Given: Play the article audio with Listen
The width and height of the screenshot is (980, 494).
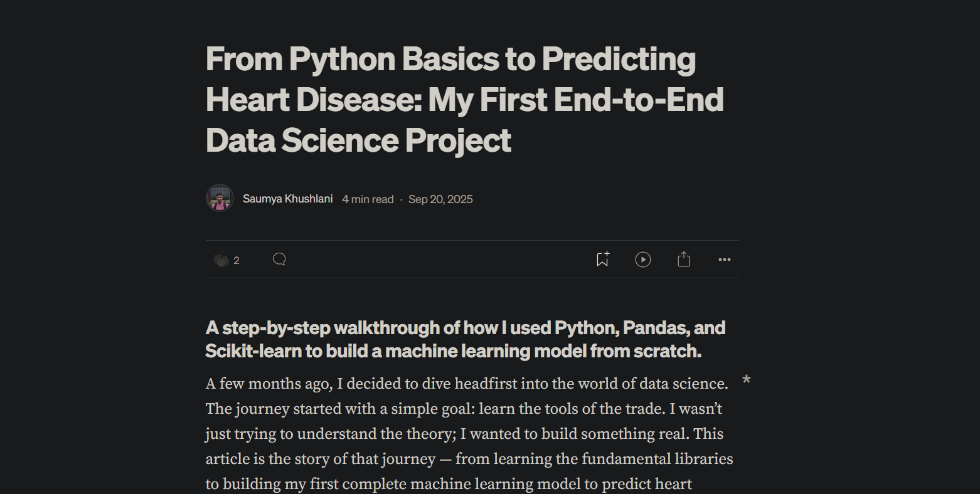Looking at the screenshot, I should [x=643, y=260].
